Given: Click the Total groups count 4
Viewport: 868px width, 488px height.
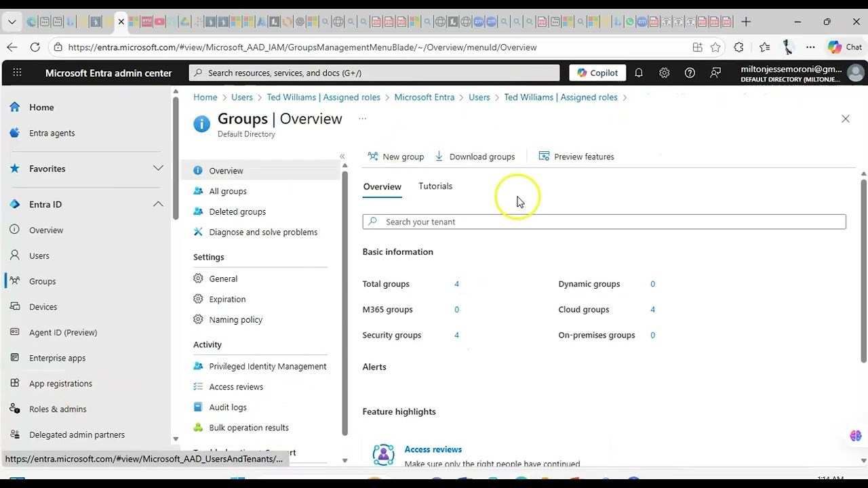Looking at the screenshot, I should click(x=456, y=284).
